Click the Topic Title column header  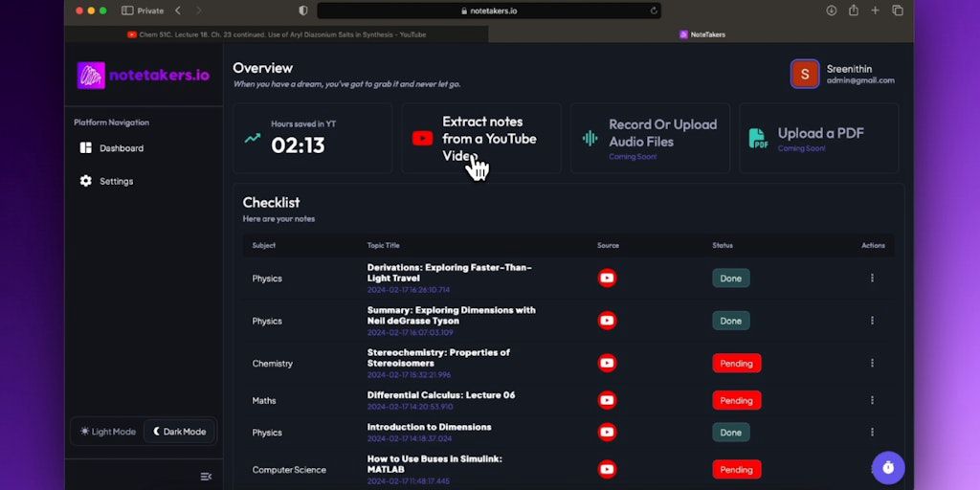click(x=383, y=245)
